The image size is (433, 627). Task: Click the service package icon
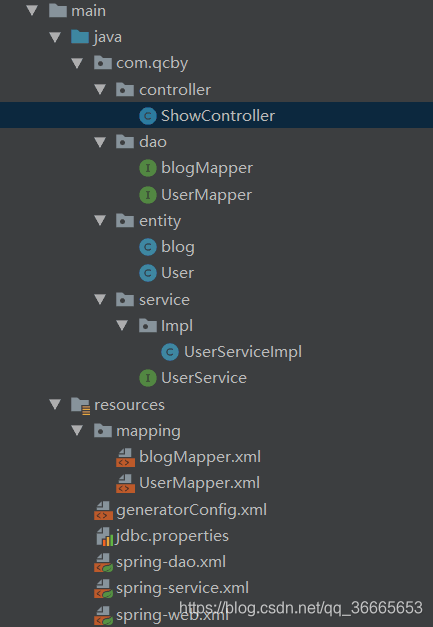point(125,299)
